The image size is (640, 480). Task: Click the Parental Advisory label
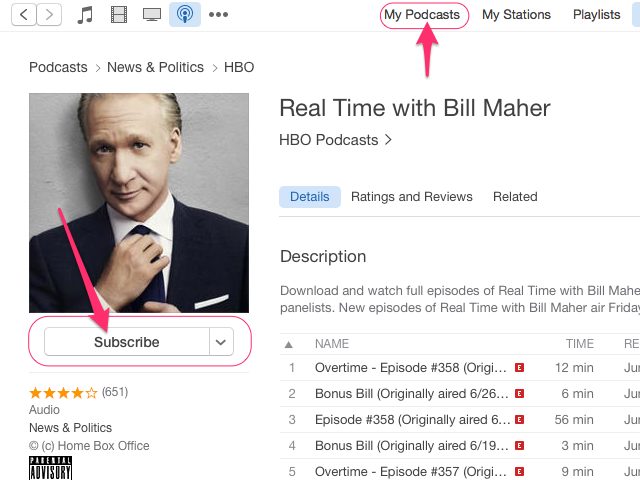51,468
